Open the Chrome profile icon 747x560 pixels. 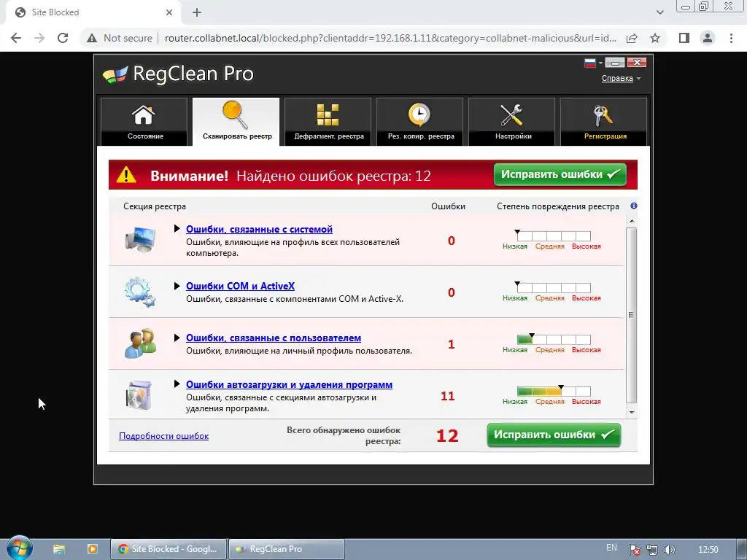tap(708, 38)
